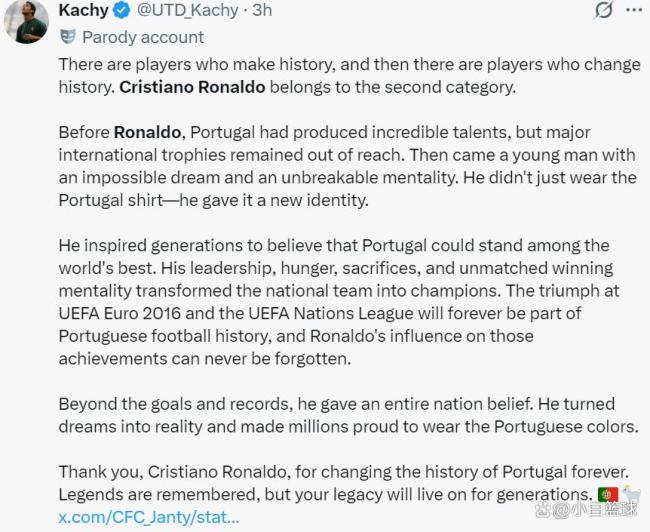Click the blue verified badge
Viewport: 650px width, 532px height.
[x=122, y=10]
